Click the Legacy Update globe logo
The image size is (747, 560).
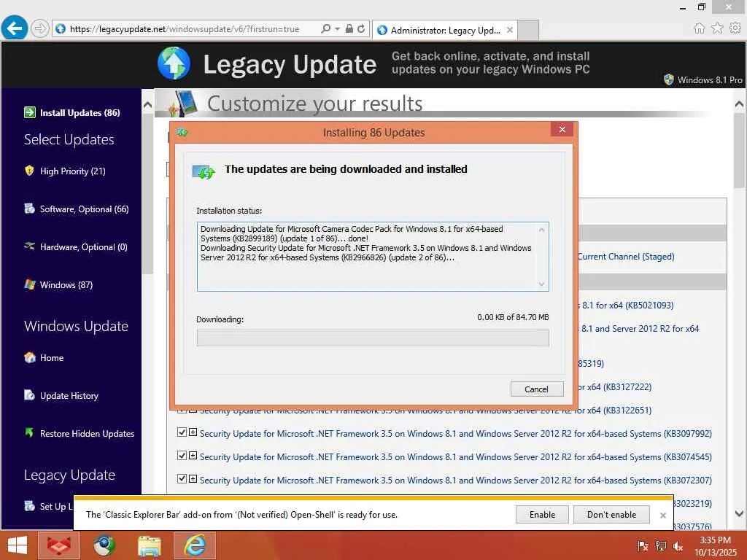click(x=174, y=63)
